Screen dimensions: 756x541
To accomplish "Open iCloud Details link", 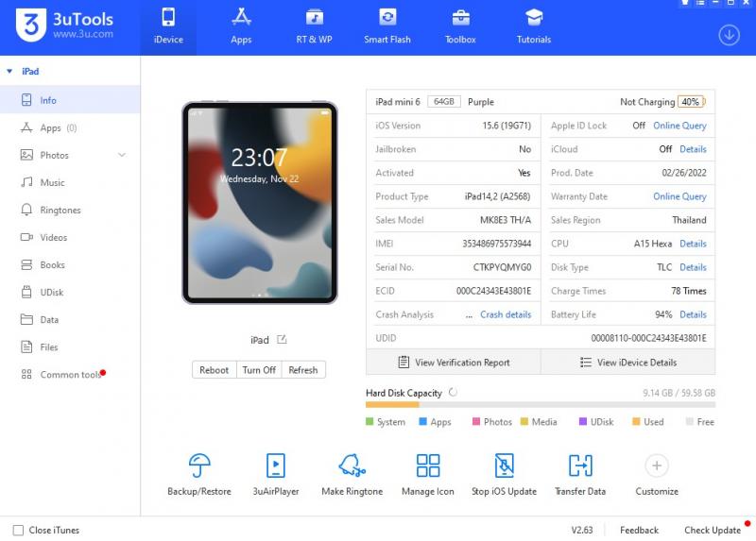I will tap(693, 149).
